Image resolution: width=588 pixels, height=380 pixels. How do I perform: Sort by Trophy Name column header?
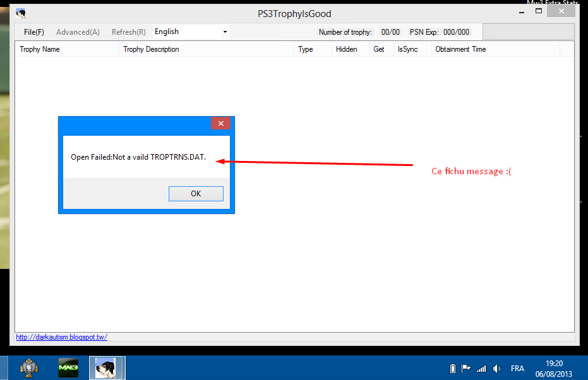[67, 49]
